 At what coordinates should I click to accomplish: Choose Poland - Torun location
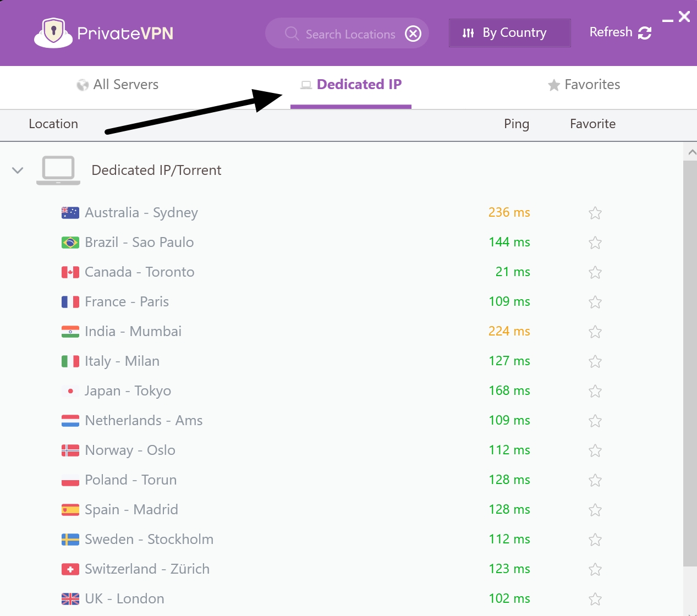(131, 480)
